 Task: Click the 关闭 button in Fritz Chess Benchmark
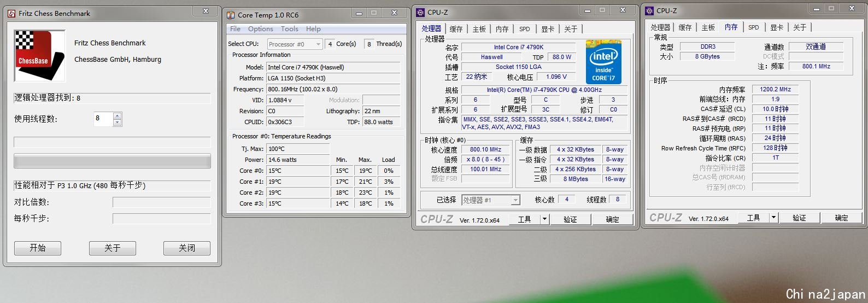tap(187, 248)
